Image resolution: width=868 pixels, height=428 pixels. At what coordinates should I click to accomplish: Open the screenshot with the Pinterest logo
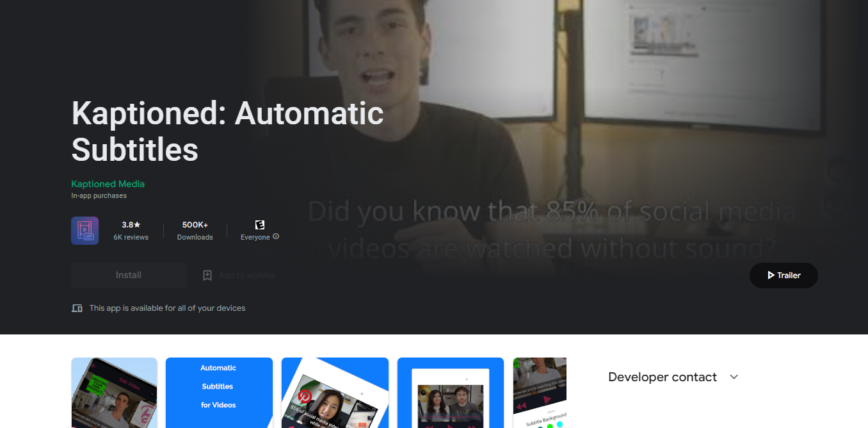(335, 393)
